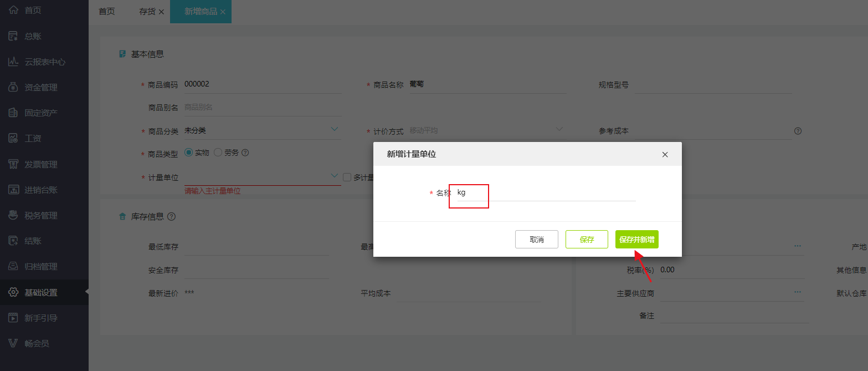Click the 最新进价 value ***

(189, 293)
